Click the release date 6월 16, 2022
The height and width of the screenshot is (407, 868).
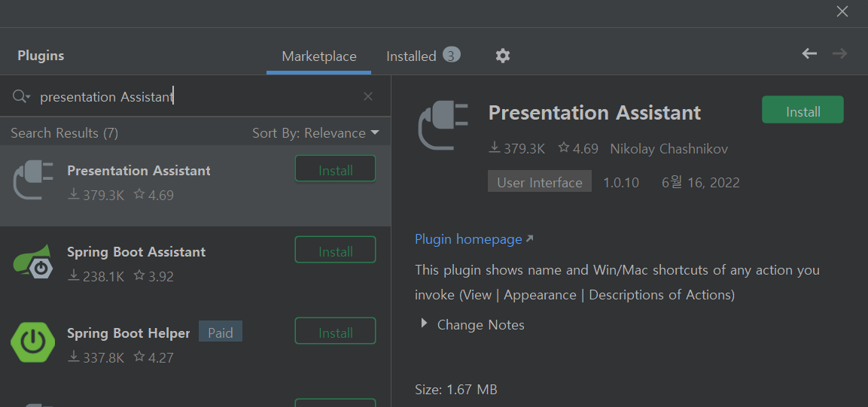(x=700, y=183)
